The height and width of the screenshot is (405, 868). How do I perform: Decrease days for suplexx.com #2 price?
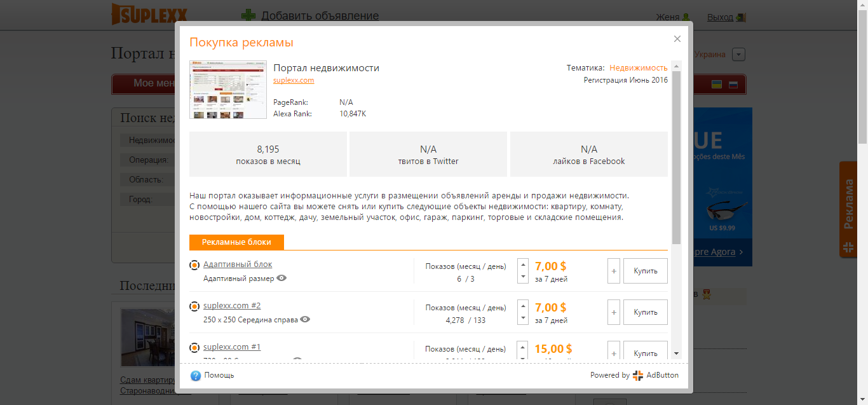(523, 318)
